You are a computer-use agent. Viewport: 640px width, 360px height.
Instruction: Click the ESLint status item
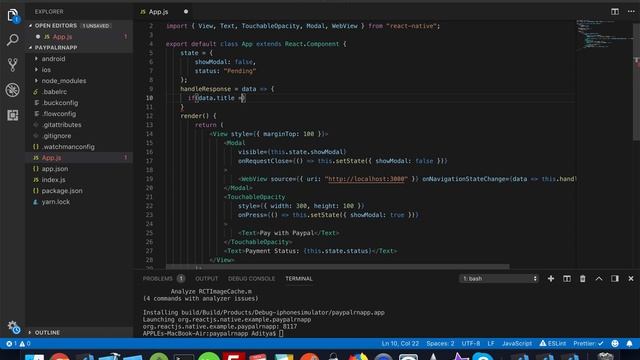point(553,344)
